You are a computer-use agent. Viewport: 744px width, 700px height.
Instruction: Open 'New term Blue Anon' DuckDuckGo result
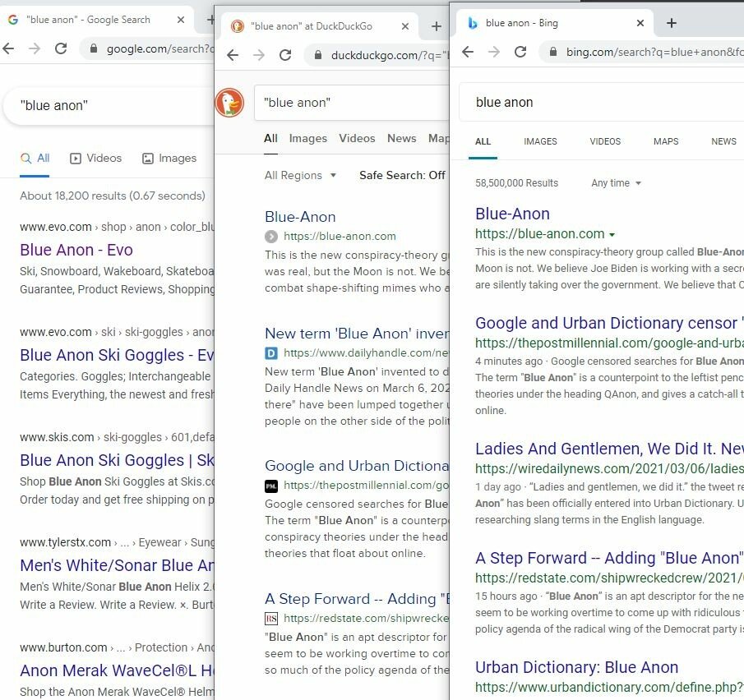(x=356, y=334)
